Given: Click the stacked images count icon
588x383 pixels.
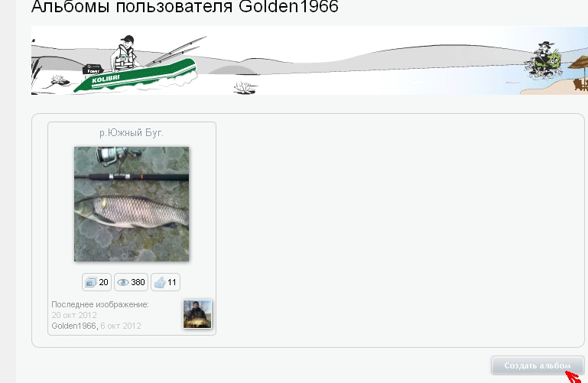Looking at the screenshot, I should (90, 282).
